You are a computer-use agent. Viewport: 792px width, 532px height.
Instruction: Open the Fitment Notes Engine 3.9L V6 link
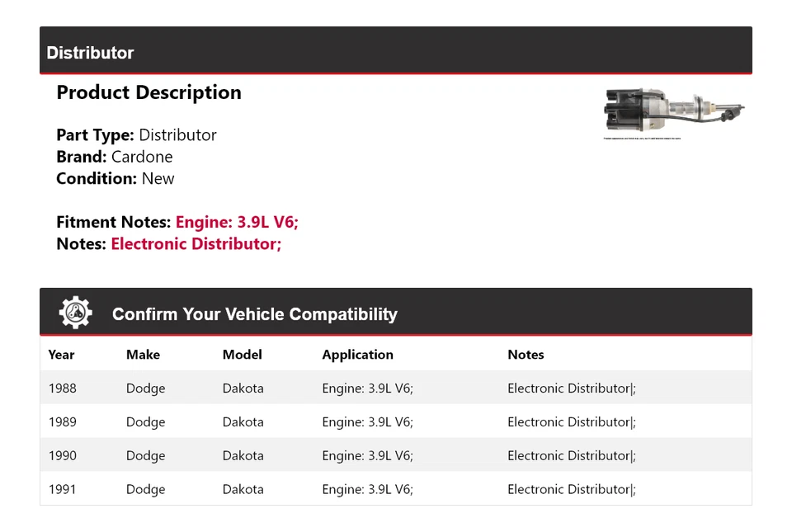pyautogui.click(x=236, y=221)
